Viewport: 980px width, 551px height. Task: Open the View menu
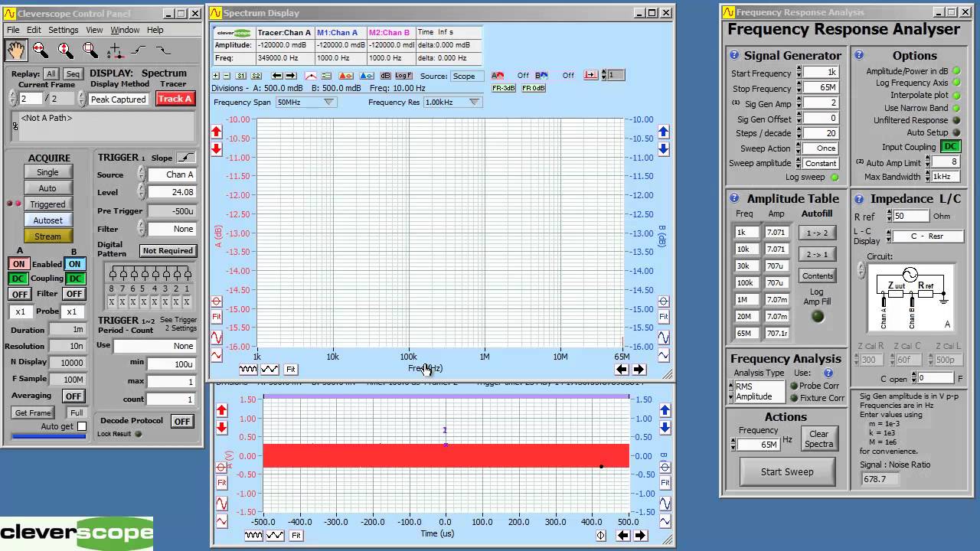click(x=94, y=30)
